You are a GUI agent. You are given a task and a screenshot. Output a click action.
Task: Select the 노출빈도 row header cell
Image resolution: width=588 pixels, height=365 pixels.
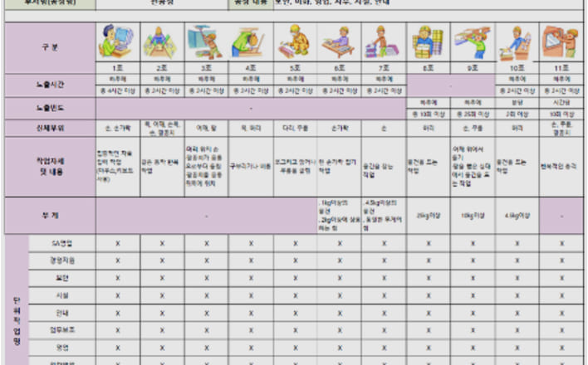point(50,109)
